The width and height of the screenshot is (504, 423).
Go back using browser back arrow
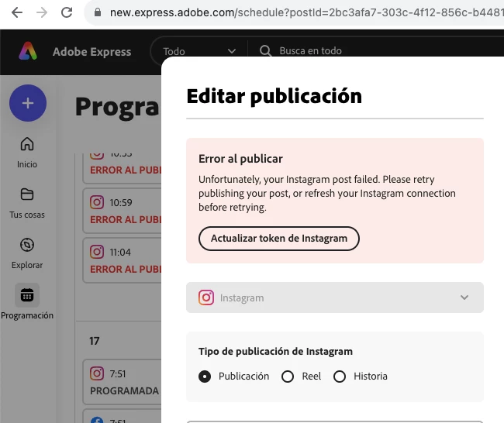[17, 13]
